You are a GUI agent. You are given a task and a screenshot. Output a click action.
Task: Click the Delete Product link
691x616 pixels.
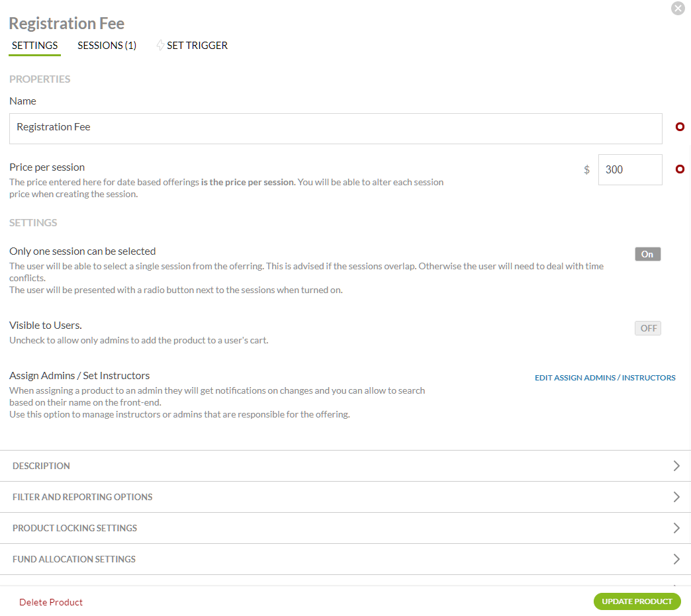tap(51, 602)
